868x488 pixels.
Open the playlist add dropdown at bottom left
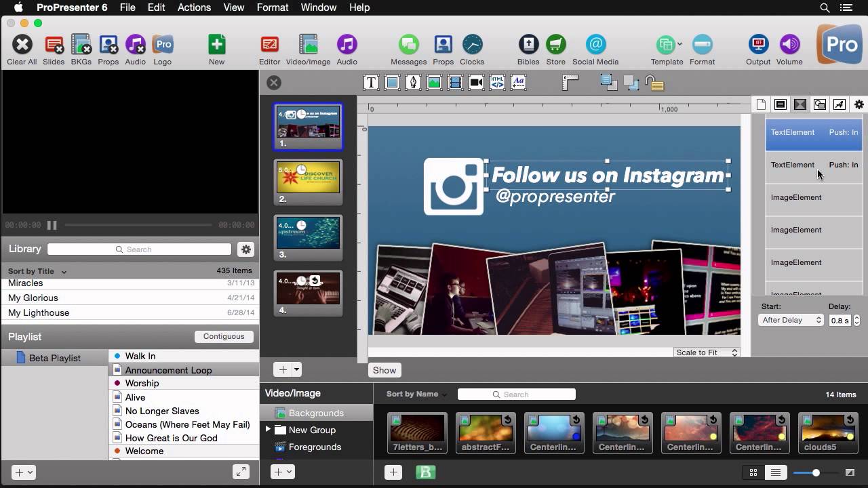click(x=23, y=472)
